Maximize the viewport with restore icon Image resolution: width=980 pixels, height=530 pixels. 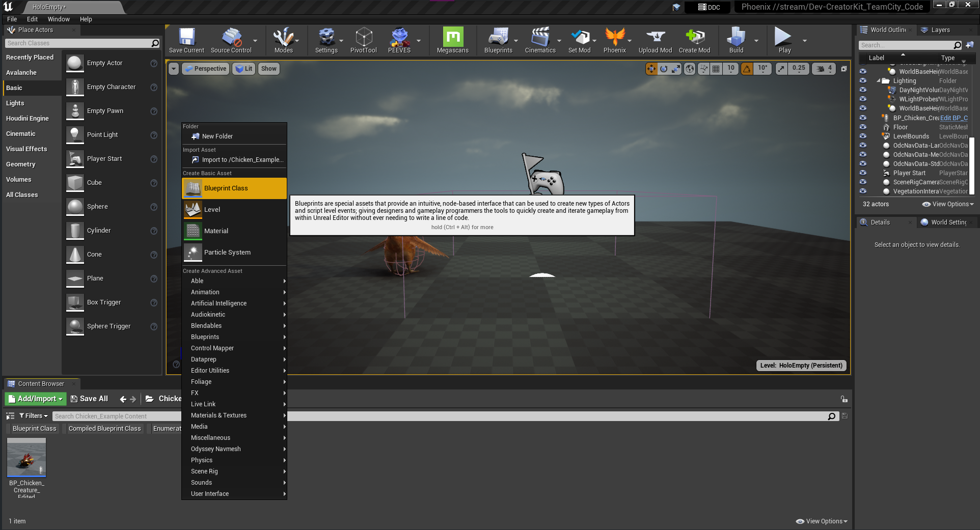click(844, 69)
